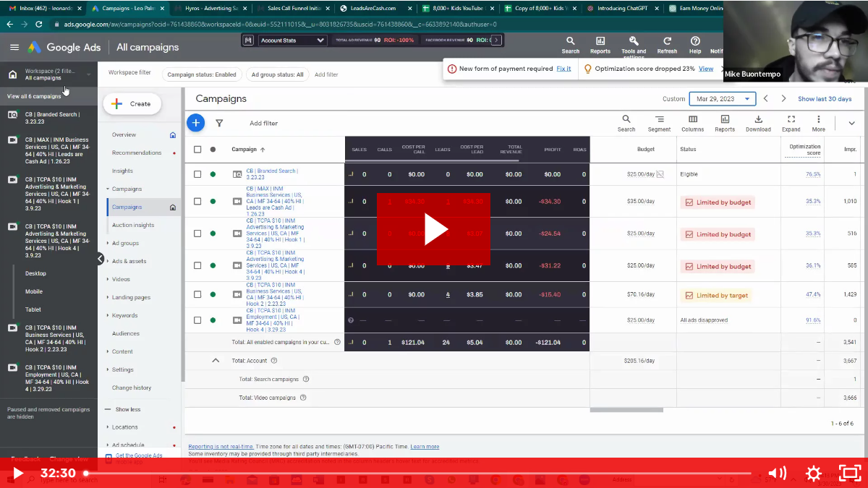The width and height of the screenshot is (868, 488).
Task: Check the CB Branded Search campaign checkbox
Action: pyautogui.click(x=197, y=174)
